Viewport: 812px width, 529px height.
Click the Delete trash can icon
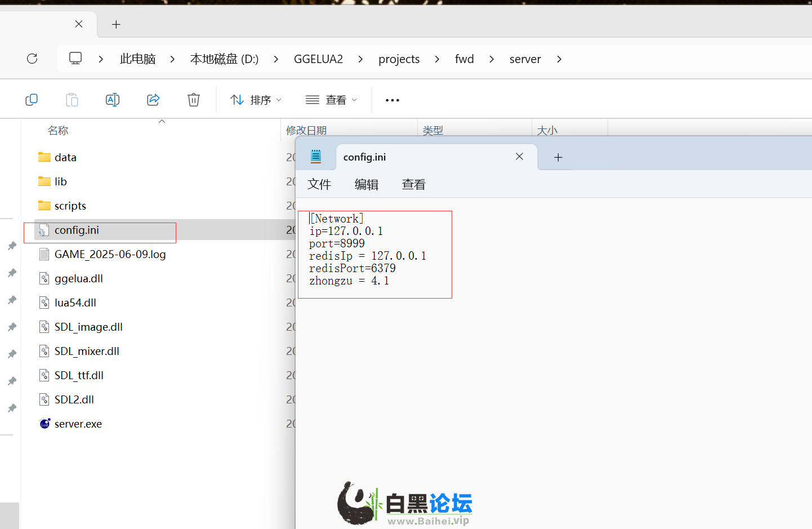(193, 100)
